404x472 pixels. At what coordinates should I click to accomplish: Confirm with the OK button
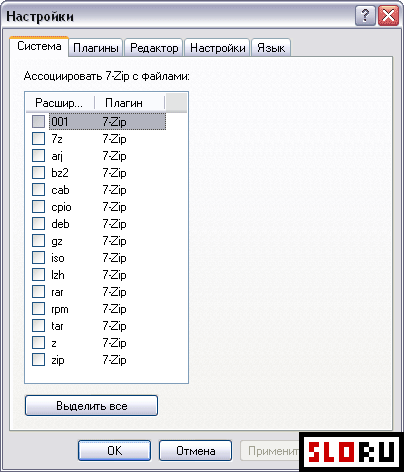click(114, 451)
